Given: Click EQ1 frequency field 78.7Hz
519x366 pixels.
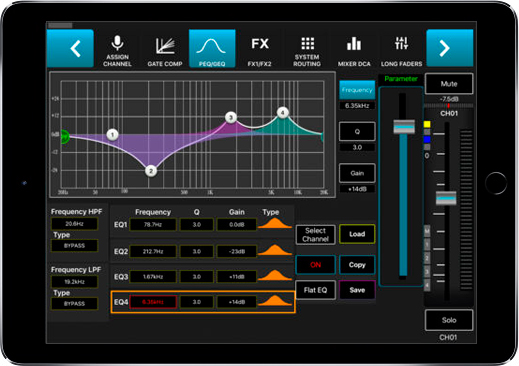Looking at the screenshot, I should point(153,225).
